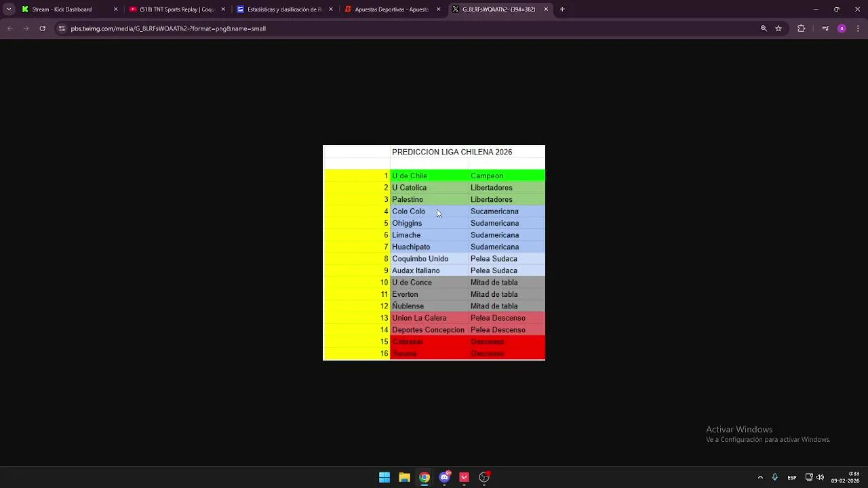Switch the ESP keyboard language
The width and height of the screenshot is (868, 488).
click(x=792, y=478)
